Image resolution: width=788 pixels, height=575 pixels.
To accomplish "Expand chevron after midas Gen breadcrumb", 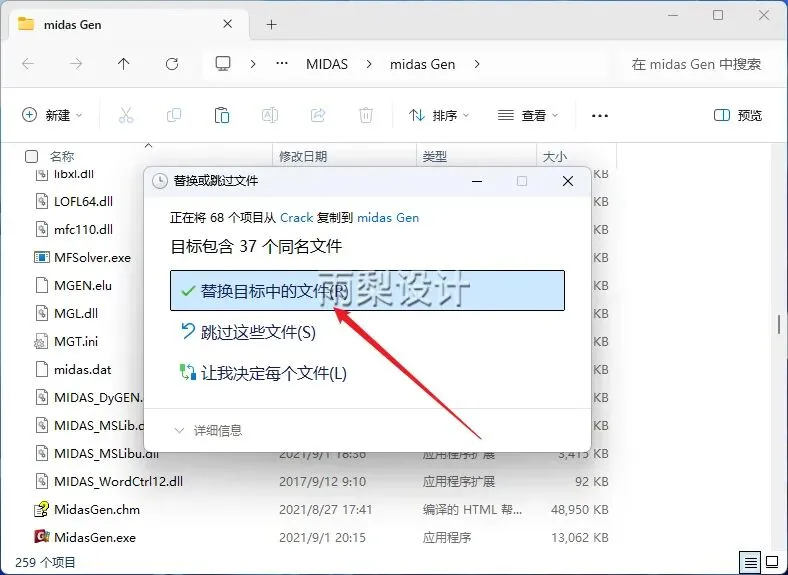I will click(x=477, y=64).
